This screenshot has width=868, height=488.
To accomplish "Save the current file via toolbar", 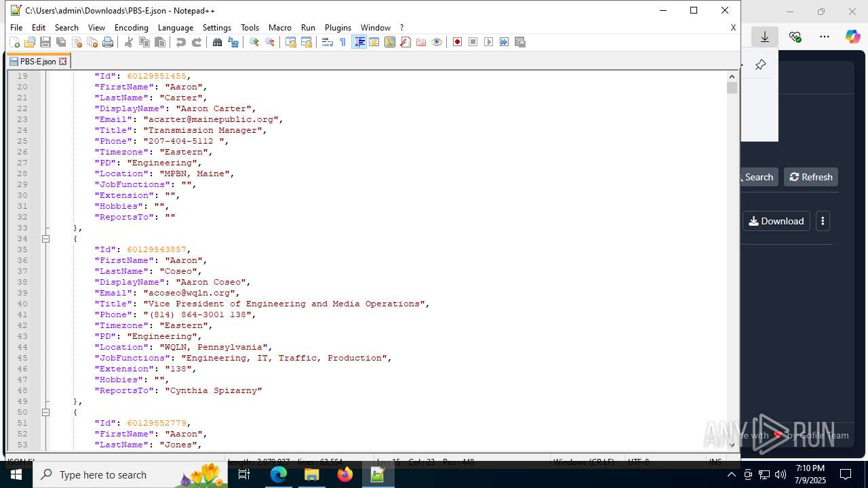I will click(45, 42).
